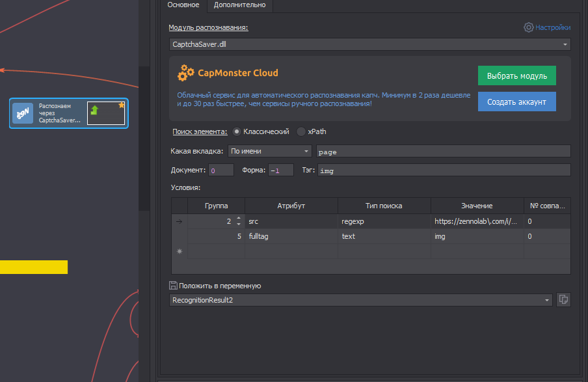Open the По имени tab selection dropdown
This screenshot has width=588, height=382.
[306, 151]
